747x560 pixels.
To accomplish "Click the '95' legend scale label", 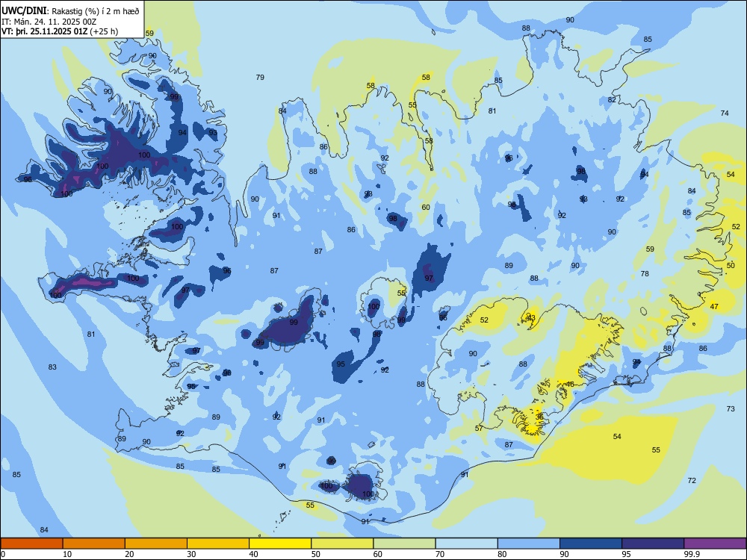I will 626,554.
